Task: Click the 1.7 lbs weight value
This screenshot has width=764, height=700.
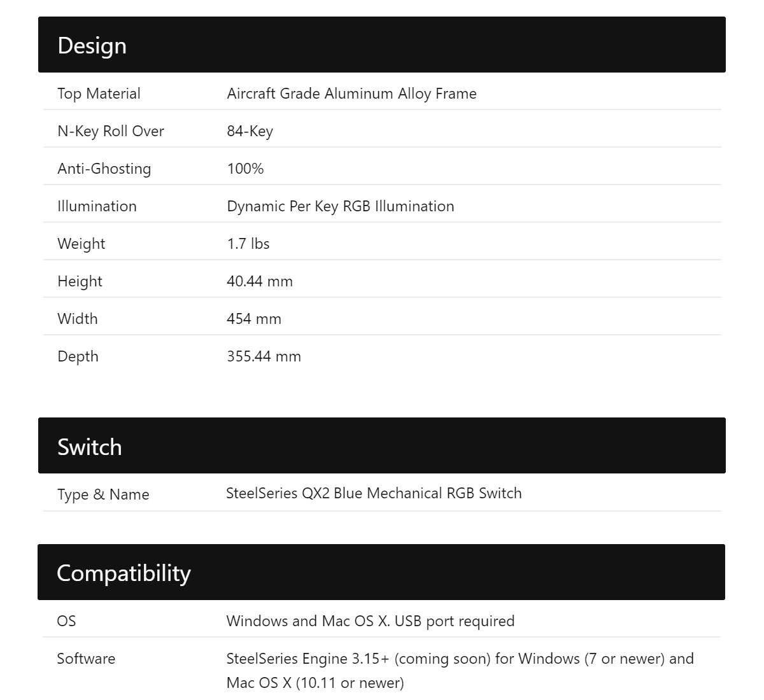Action: [x=248, y=244]
